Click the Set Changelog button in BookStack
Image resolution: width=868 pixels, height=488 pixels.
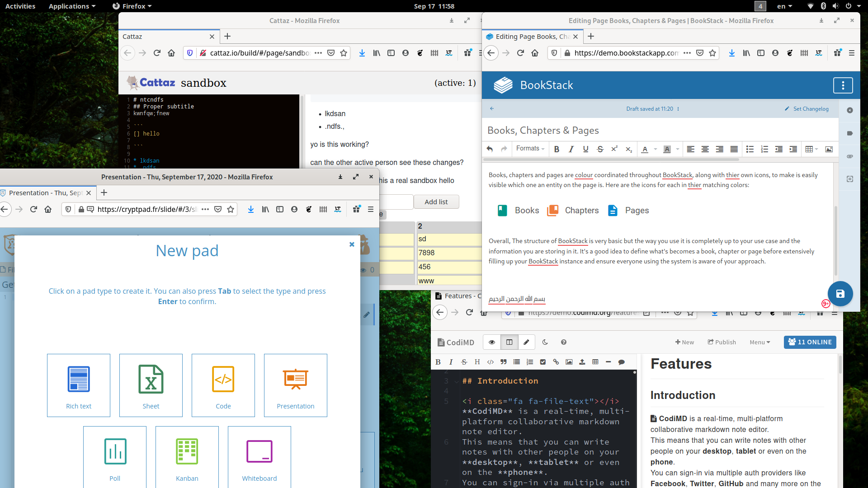(x=808, y=108)
